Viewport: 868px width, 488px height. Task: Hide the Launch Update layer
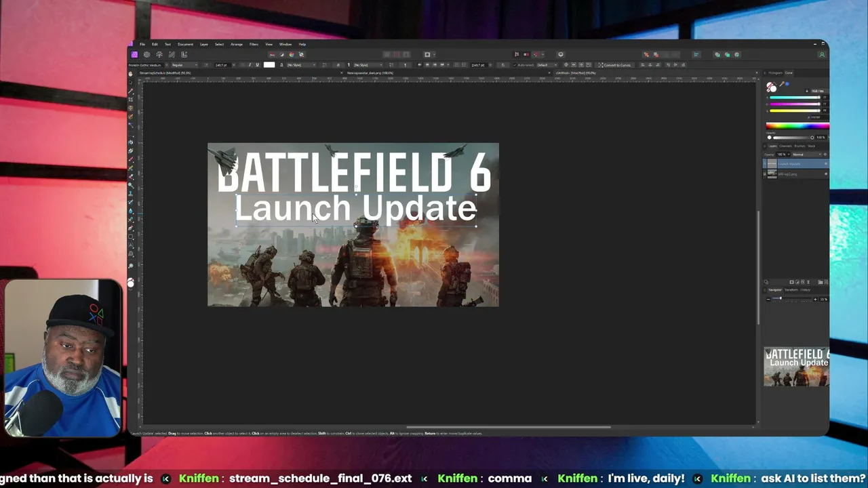(825, 163)
